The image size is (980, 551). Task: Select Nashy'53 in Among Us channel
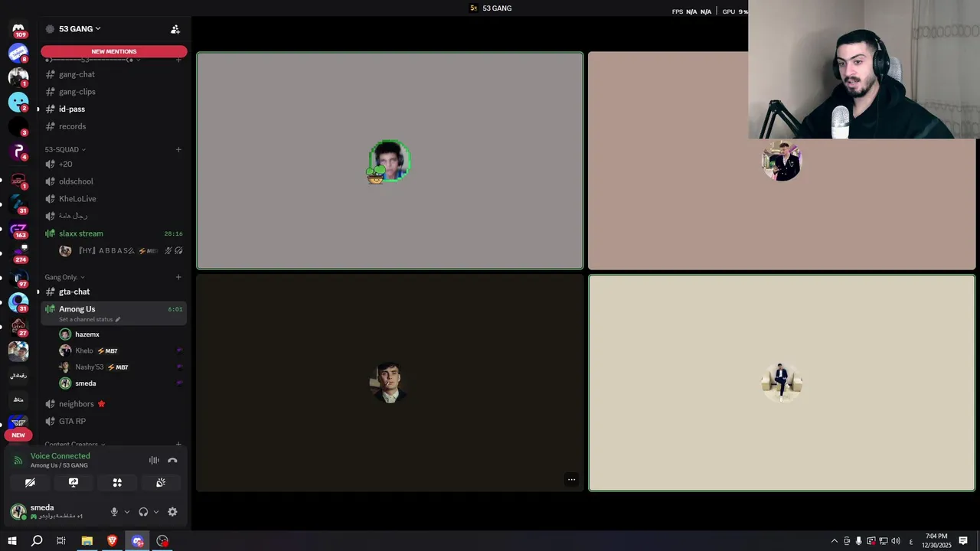tap(121, 367)
